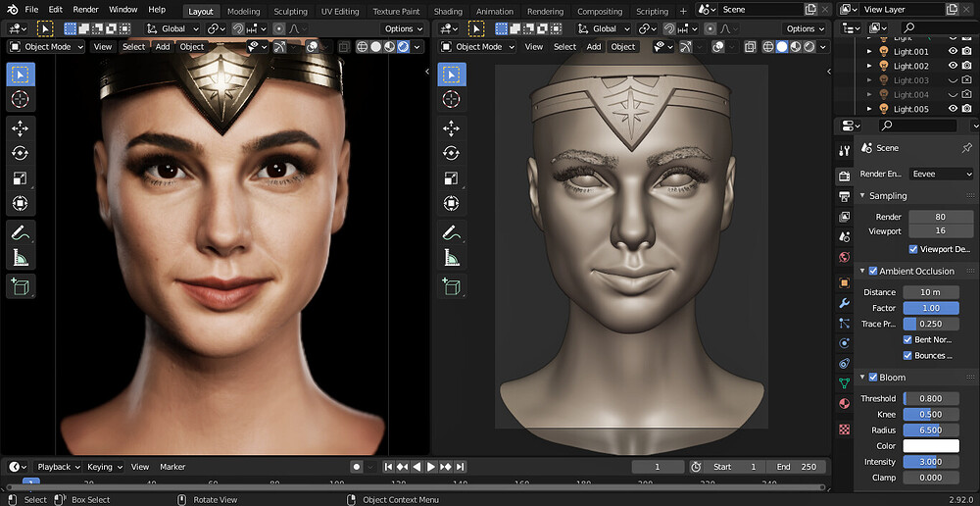The image size is (980, 506).
Task: Open the Tool properties tab
Action: click(845, 151)
